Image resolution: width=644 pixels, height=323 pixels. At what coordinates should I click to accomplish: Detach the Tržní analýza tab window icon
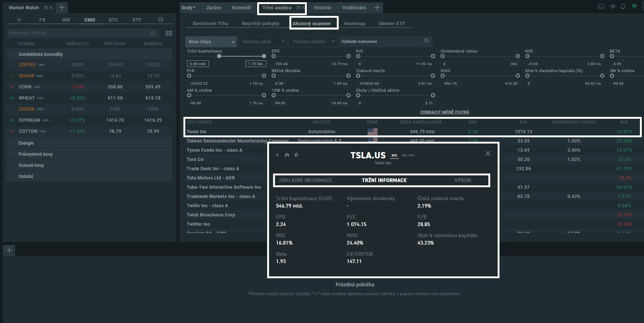click(x=298, y=7)
